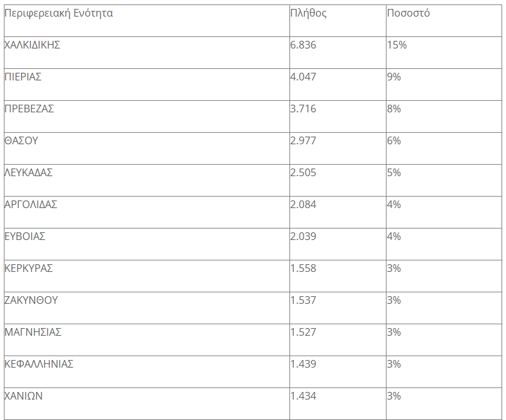Select the 1.434 count for ΧΑΝΙΩΝ
506x420 pixels.
click(x=303, y=396)
